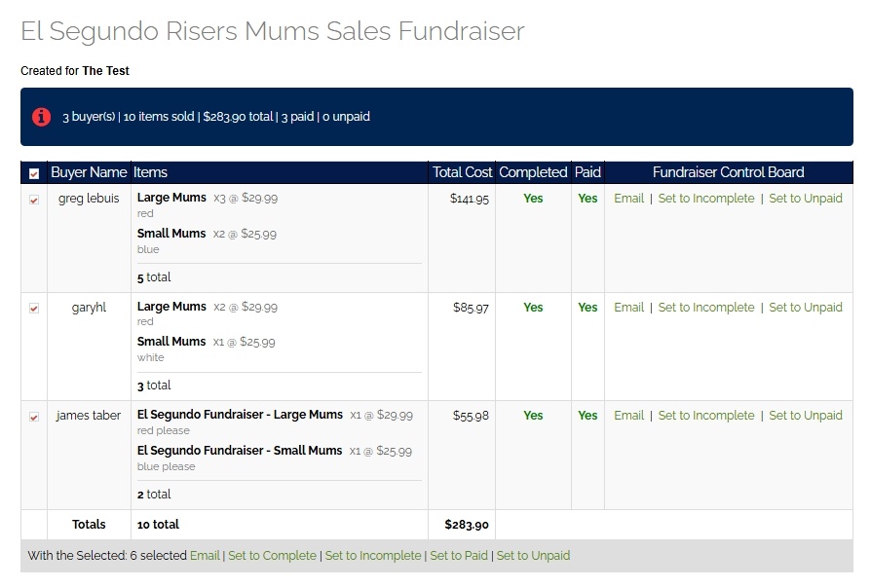Email buyer garyhl

coord(628,307)
